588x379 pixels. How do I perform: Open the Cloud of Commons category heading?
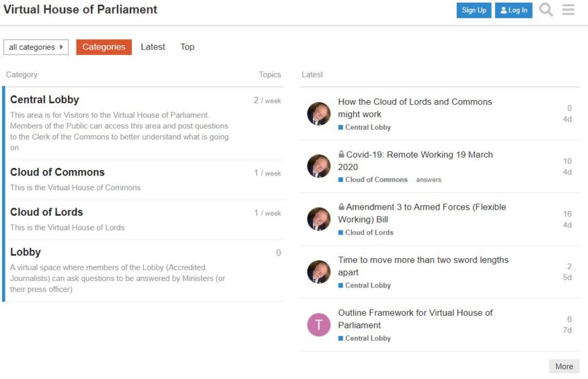57,172
